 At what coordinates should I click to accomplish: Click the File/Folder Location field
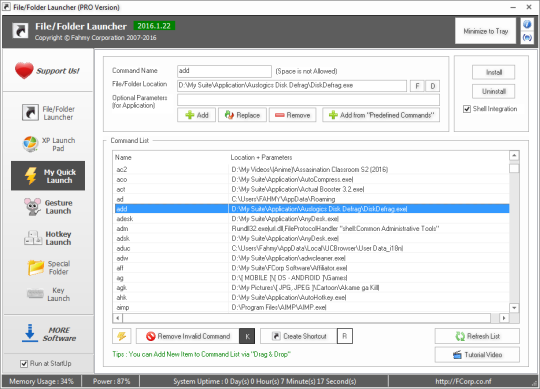click(292, 86)
